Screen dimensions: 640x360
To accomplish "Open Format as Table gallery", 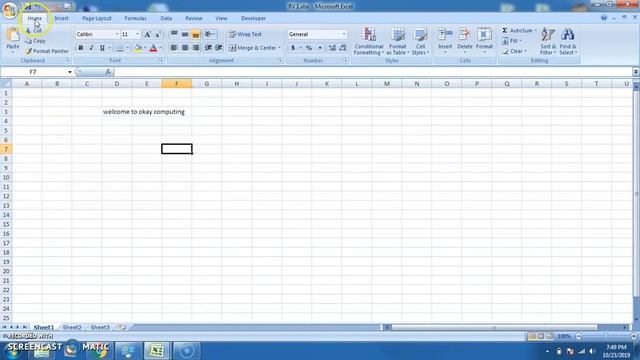I will pos(398,41).
